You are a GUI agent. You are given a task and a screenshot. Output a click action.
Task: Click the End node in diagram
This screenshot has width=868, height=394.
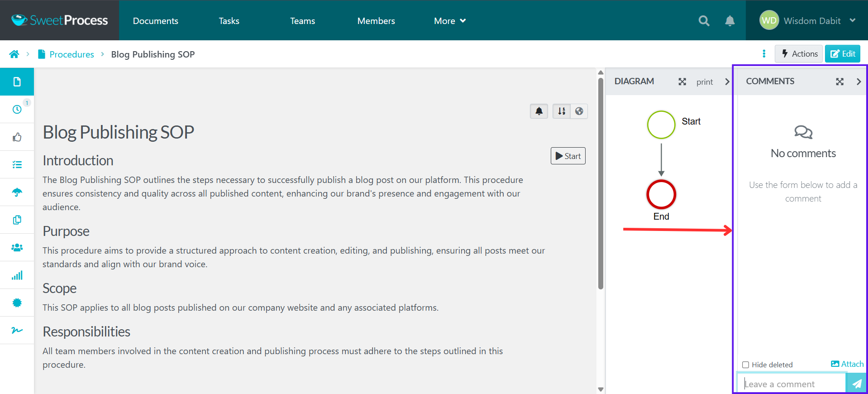[661, 194]
